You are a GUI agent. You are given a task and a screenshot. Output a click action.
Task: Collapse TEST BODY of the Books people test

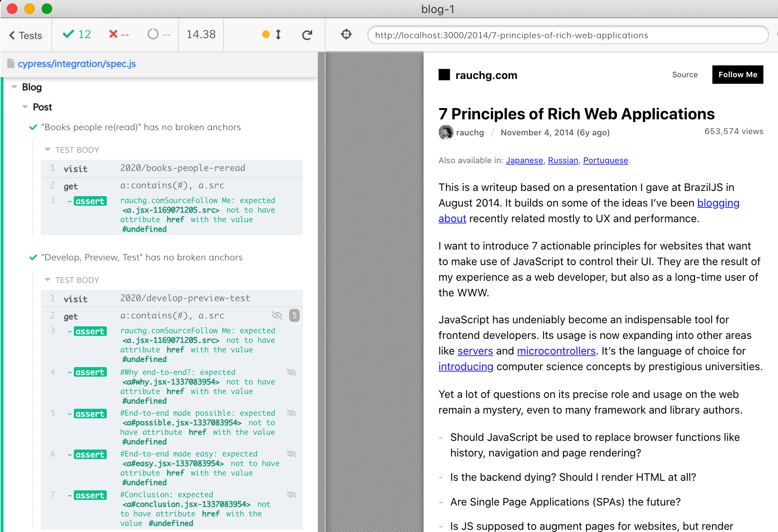pyautogui.click(x=47, y=149)
